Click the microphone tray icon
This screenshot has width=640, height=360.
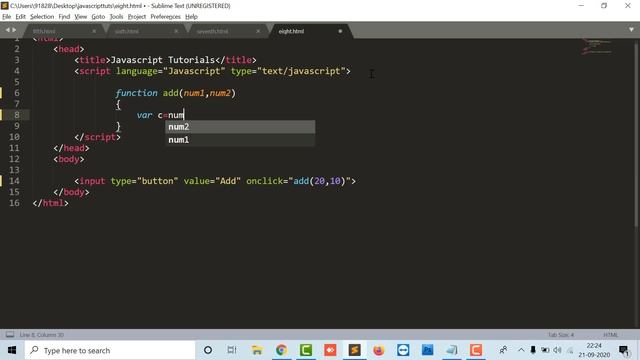[x=533, y=350]
